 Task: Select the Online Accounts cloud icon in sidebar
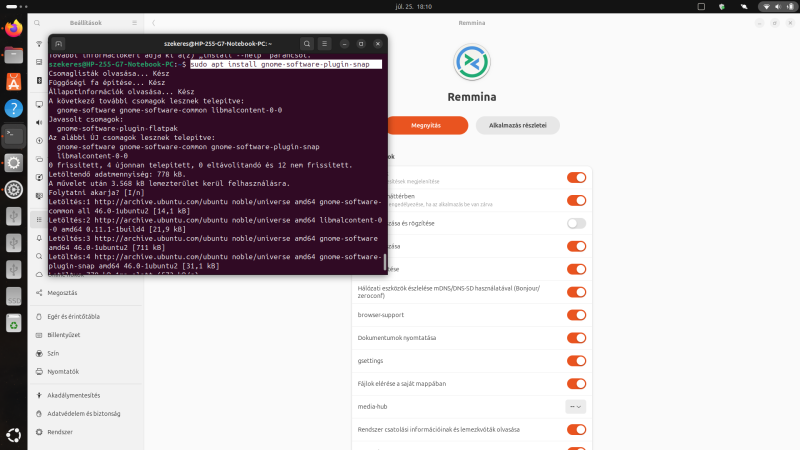point(39,274)
